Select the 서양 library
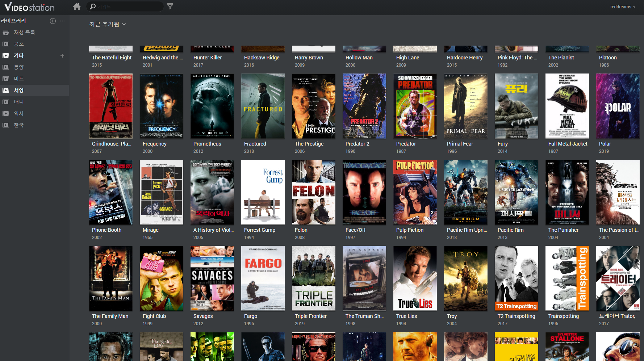 click(x=34, y=91)
